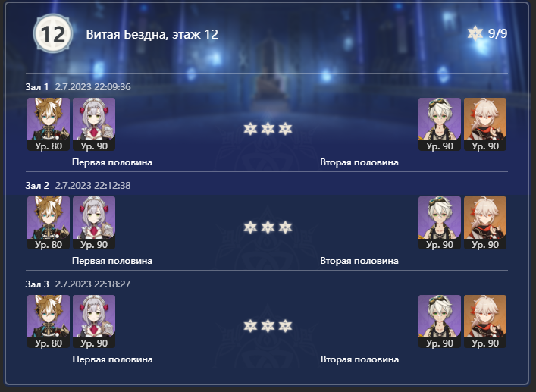Click the floor 12 badge icon
Viewport: 536px width, 392px height.
point(53,33)
